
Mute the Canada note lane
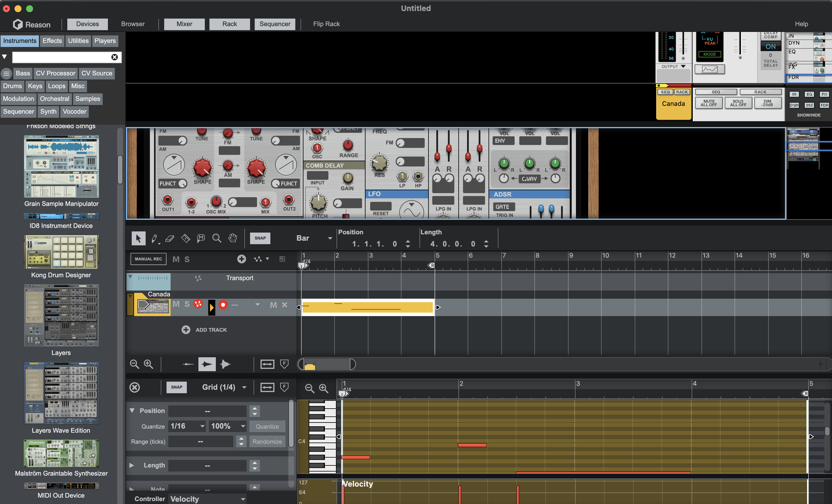[273, 305]
